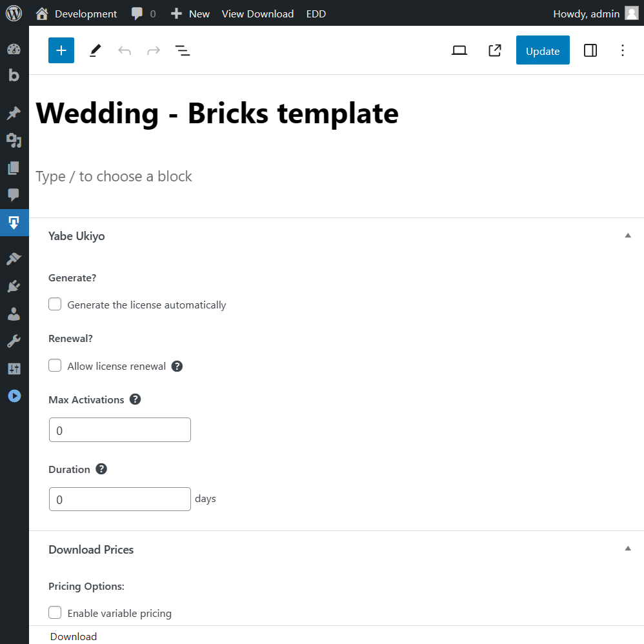Select the document Overview list view icon
The height and width of the screenshot is (644, 644).
point(183,50)
